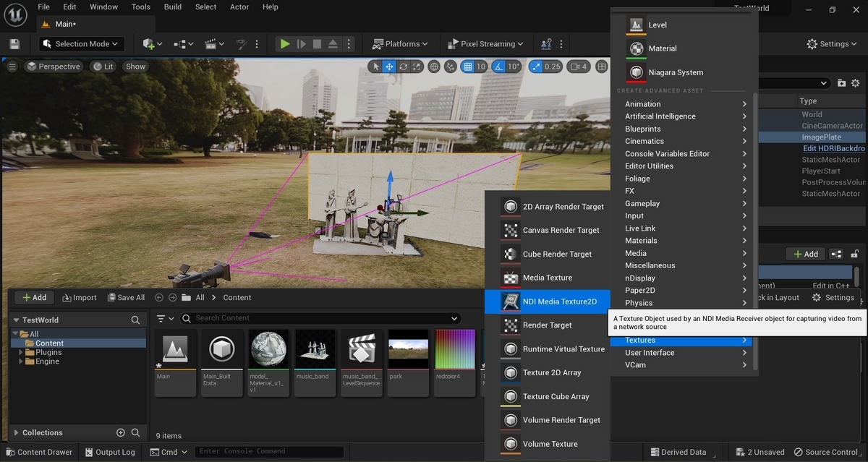Toggle rotation snapping angle icon
The image size is (868, 462).
498,67
